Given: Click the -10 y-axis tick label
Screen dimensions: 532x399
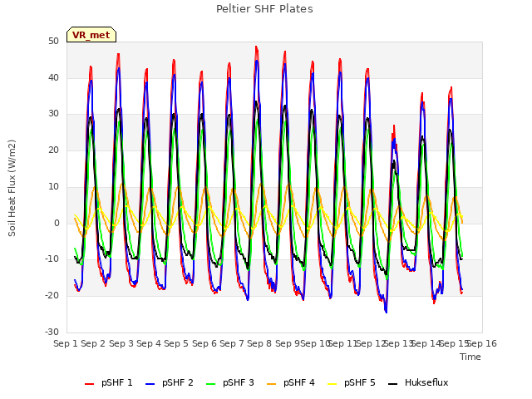Looking at the screenshot, I should click(52, 259).
